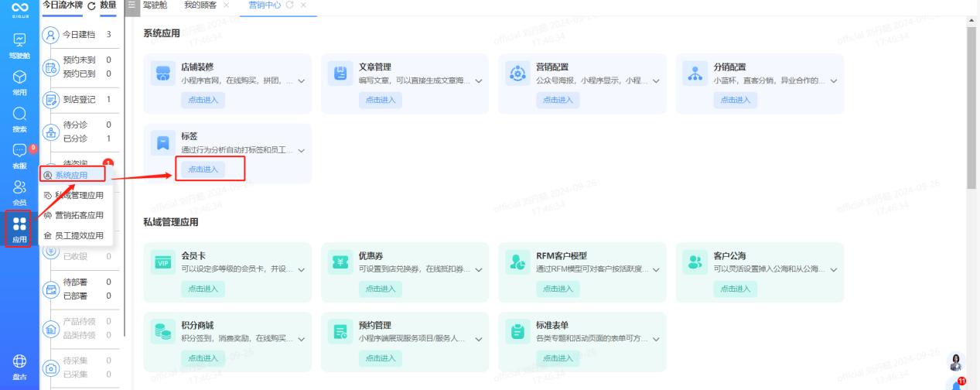Select the 会员 members icon
This screenshot has width=980, height=390.
click(x=19, y=188)
